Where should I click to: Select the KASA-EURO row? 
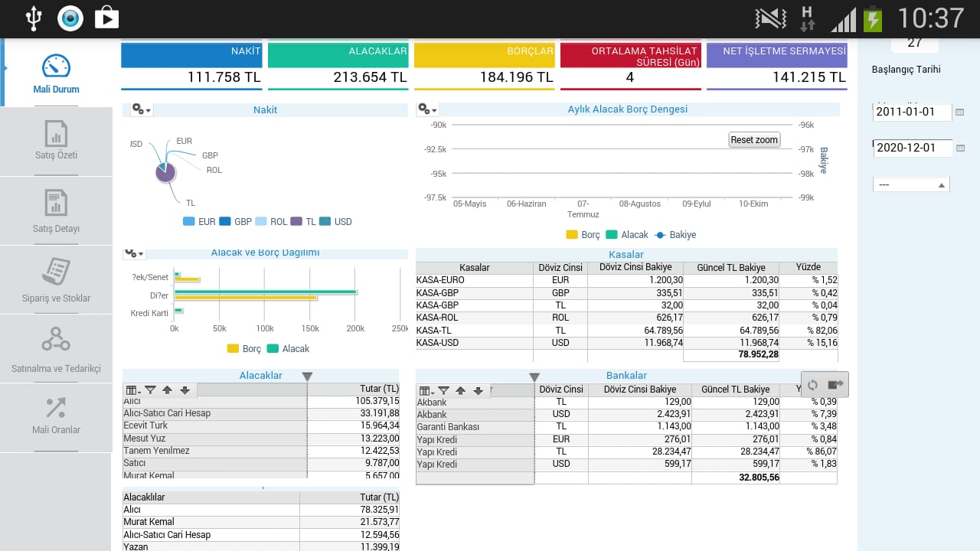coord(626,281)
